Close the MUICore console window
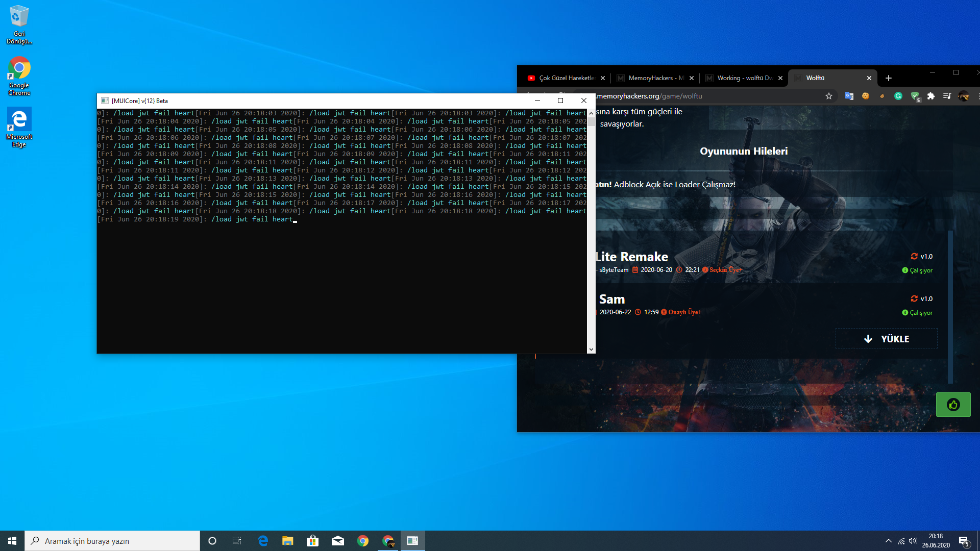The image size is (980, 551). point(584,101)
